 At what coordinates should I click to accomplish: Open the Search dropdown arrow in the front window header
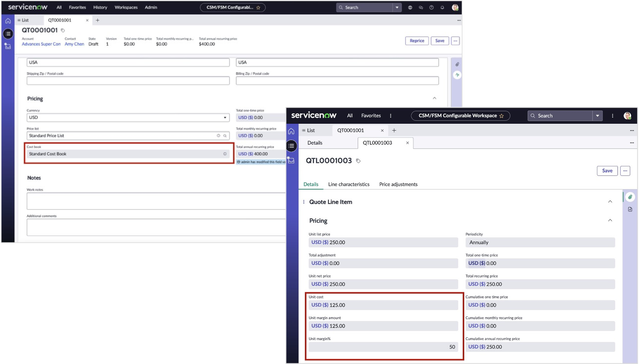tap(597, 116)
